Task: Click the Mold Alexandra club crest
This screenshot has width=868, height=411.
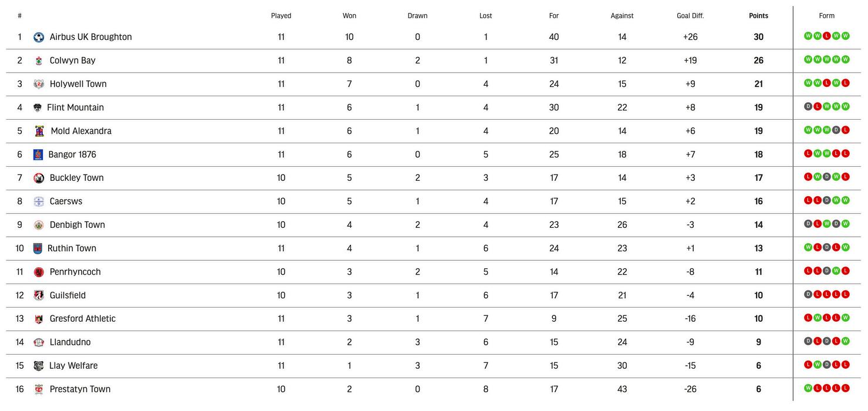Action: (x=39, y=131)
